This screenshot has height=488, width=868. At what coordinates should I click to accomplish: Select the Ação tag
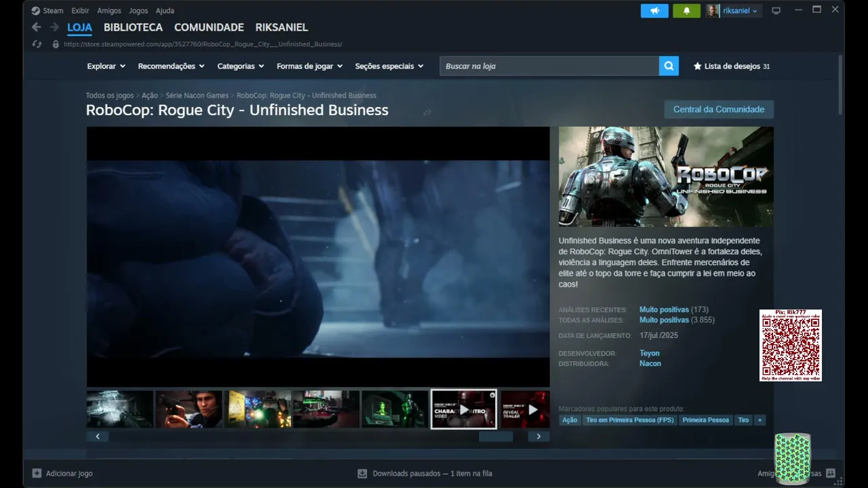point(570,420)
